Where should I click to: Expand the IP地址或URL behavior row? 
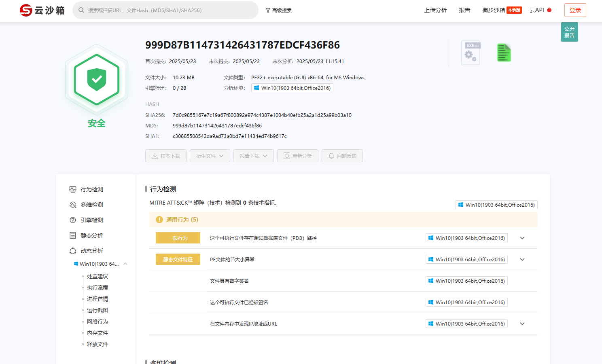pyautogui.click(x=522, y=324)
